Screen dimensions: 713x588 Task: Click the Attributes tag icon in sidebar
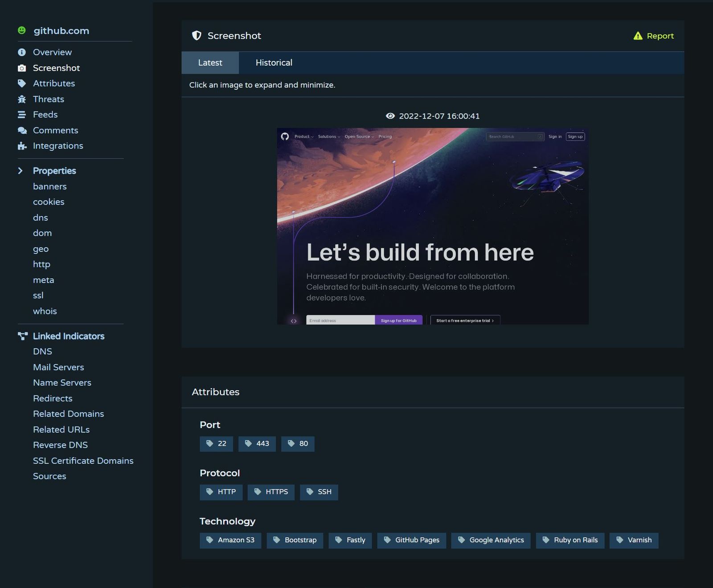point(21,83)
